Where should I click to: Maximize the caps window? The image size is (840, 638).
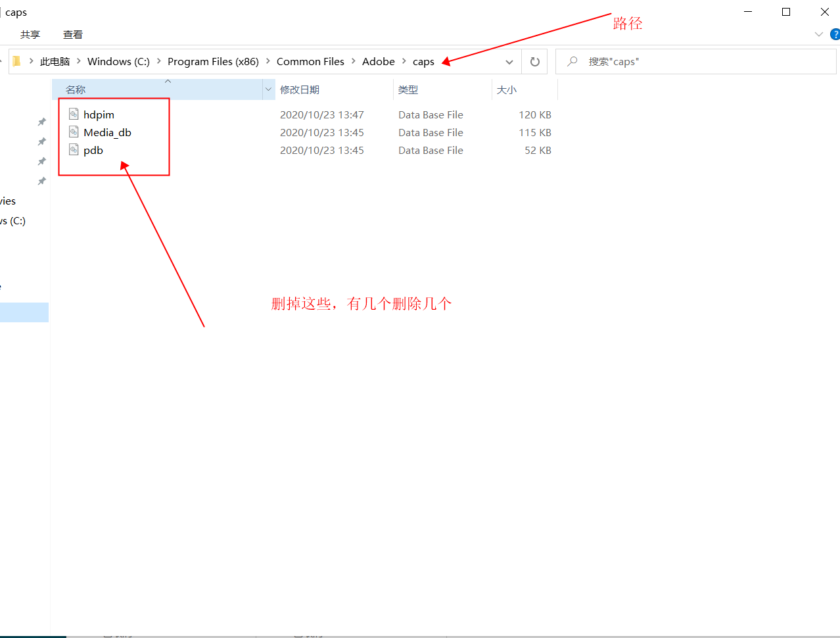pyautogui.click(x=786, y=12)
